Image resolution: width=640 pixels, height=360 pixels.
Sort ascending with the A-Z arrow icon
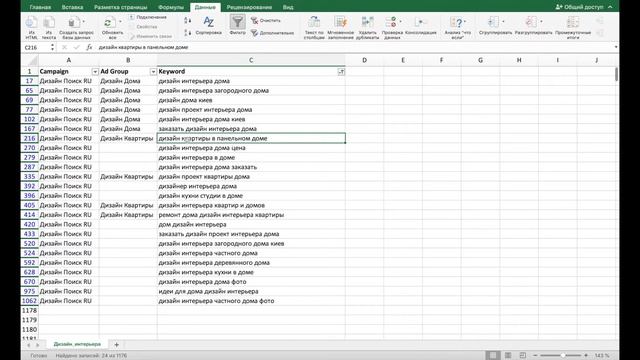[187, 20]
